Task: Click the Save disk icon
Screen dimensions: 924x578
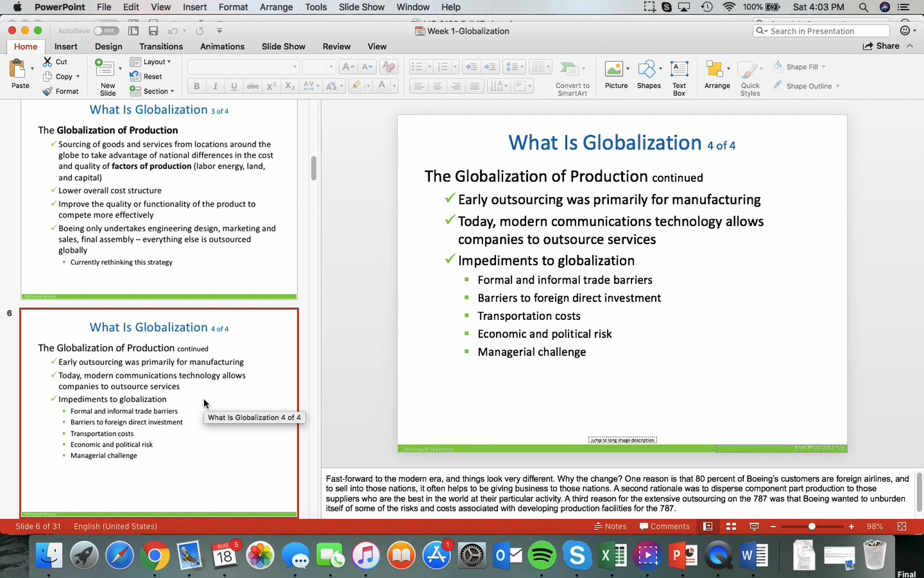Action: 153,31
